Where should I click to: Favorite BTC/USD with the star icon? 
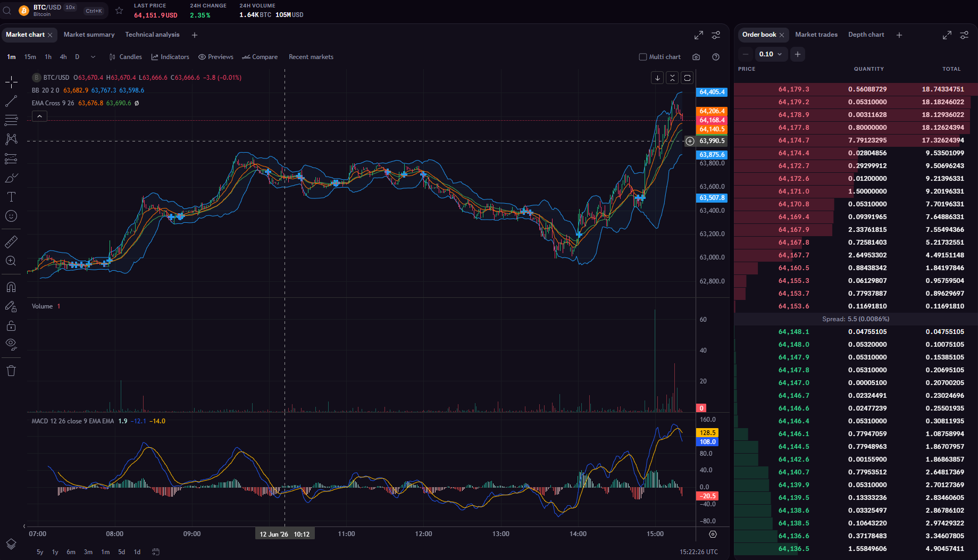119,11
